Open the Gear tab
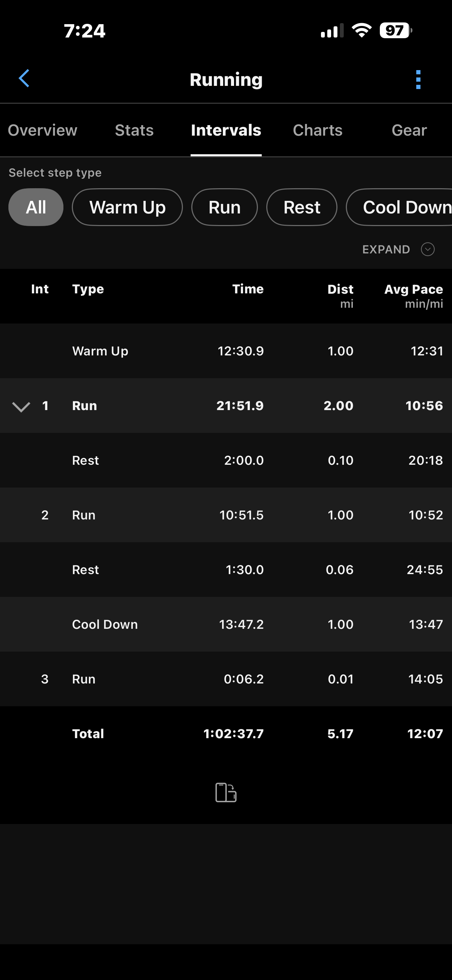452x980 pixels. coord(409,130)
